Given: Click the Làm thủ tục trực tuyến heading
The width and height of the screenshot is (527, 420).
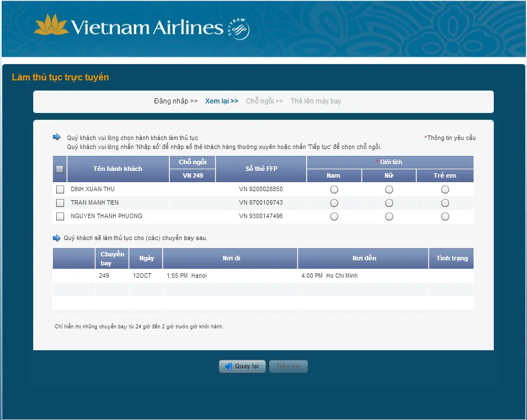Looking at the screenshot, I should (x=61, y=77).
